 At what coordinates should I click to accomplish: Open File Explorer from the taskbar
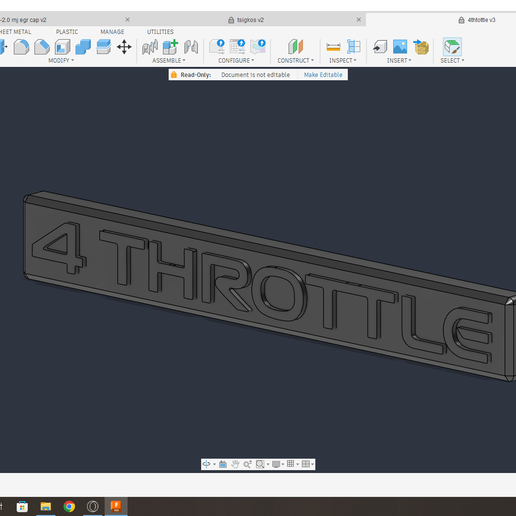46,507
